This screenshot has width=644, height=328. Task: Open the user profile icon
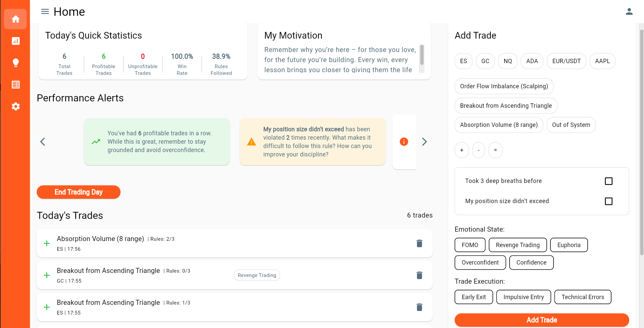click(629, 12)
